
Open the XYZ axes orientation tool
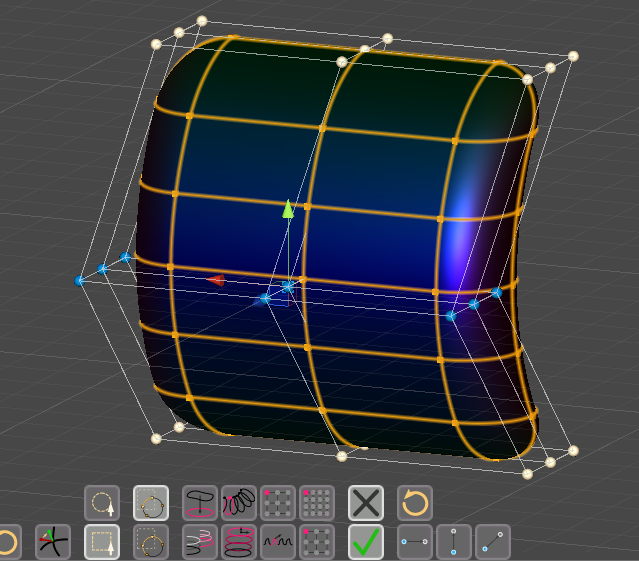pos(53,542)
